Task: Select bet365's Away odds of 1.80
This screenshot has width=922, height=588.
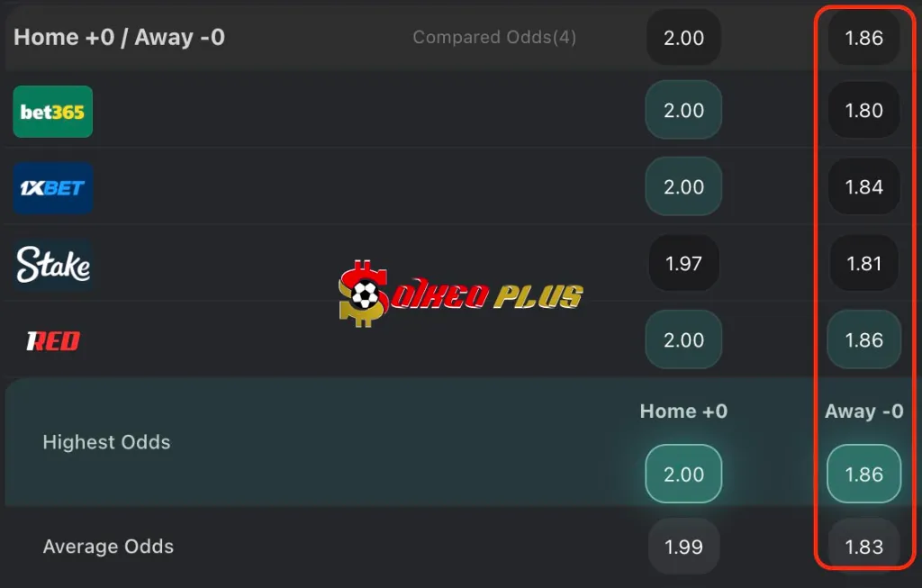Action: point(863,112)
